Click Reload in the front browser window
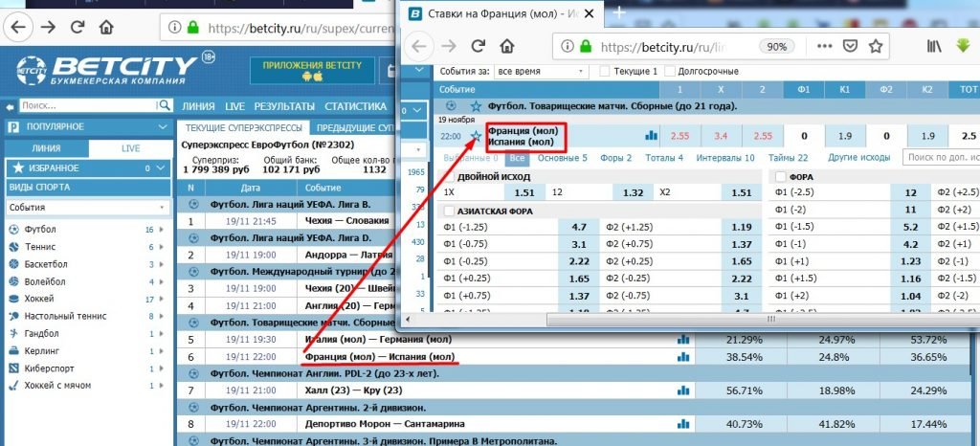The image size is (980, 446). point(479,46)
